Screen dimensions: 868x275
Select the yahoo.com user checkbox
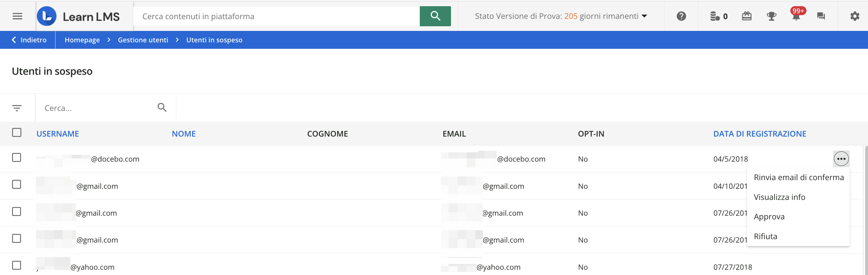[x=17, y=265]
